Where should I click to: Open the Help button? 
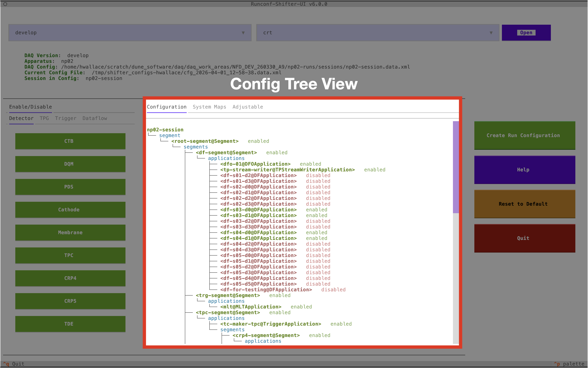(x=525, y=170)
